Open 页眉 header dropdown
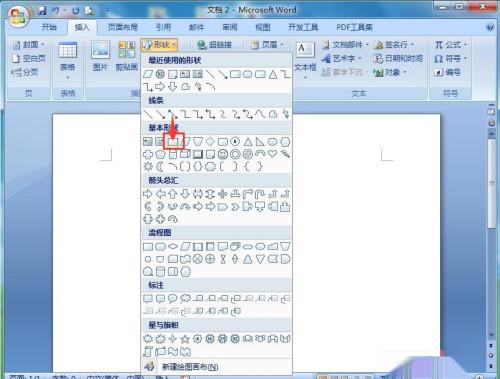Image resolution: width=500 pixels, height=379 pixels. coord(267,45)
